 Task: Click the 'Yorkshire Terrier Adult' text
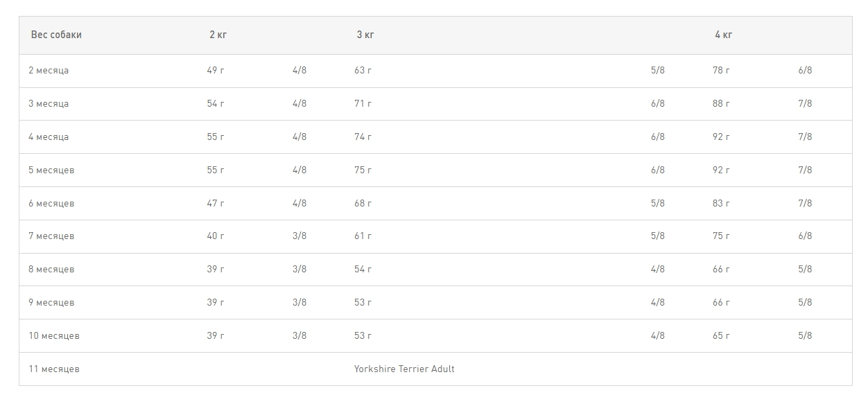coord(404,369)
